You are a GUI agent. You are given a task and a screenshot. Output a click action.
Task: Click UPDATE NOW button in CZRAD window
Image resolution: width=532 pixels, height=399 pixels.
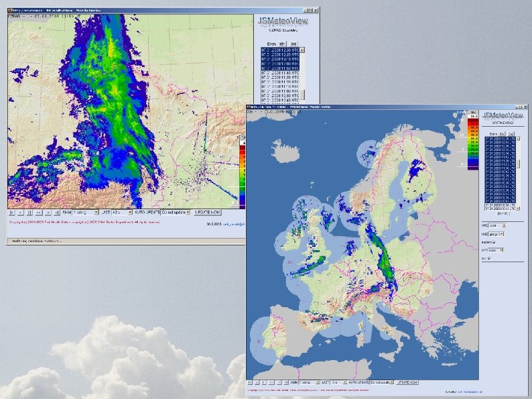click(208, 213)
